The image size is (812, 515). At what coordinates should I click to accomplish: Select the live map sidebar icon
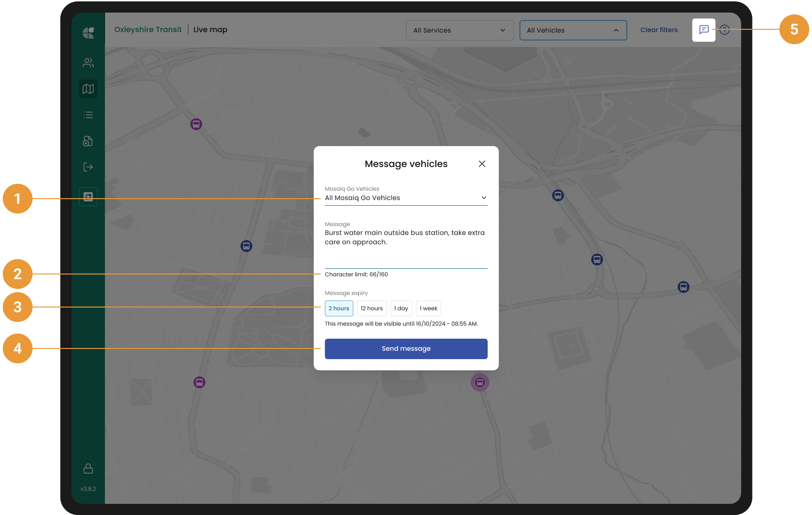coord(88,89)
